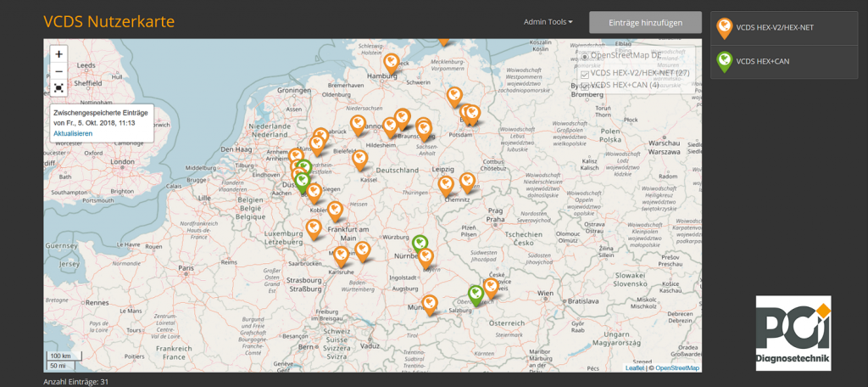Screen dimensions: 868x387
Task: Select the green marker near Salzburg
Action: point(476,296)
